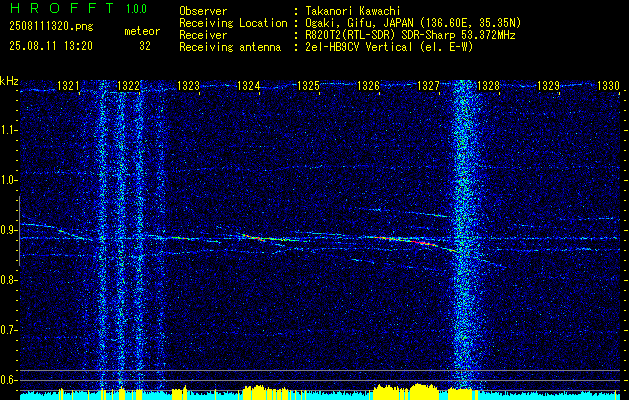This screenshot has width=629, height=400.
Task: Click the kHz axis unit label
Action: [9, 81]
